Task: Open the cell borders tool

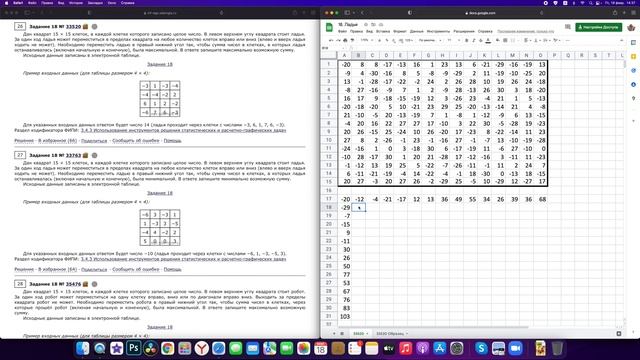Action: click(x=505, y=40)
